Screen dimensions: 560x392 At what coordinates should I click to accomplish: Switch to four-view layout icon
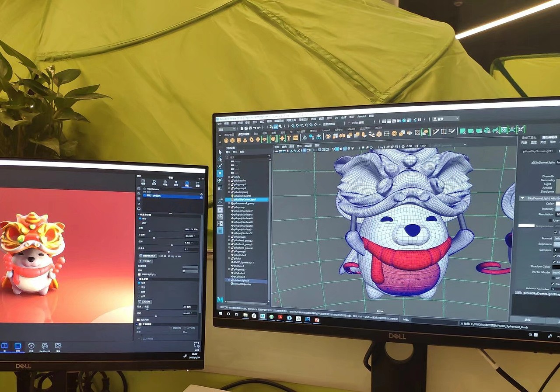(x=220, y=217)
